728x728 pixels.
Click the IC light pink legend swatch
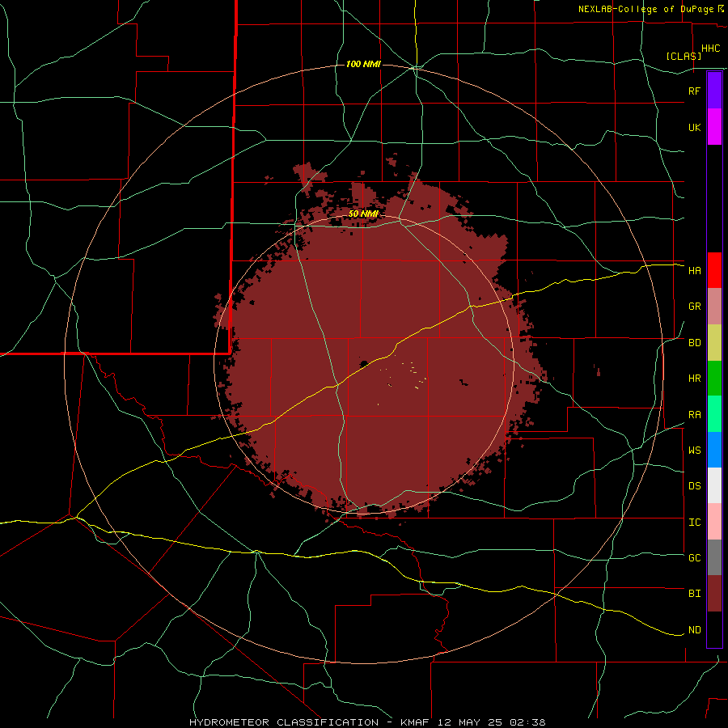pos(714,522)
